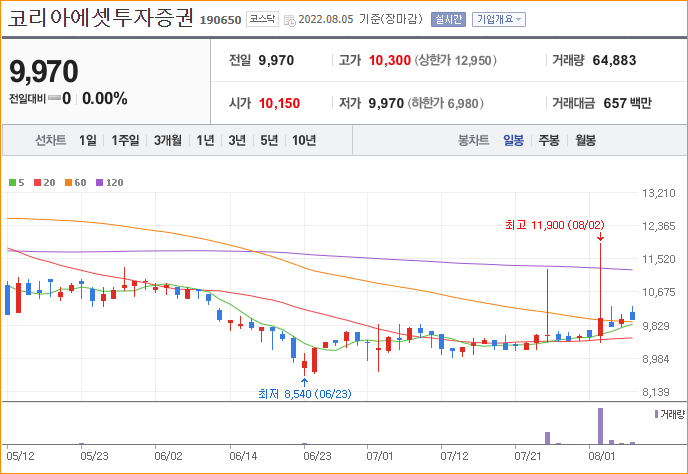Click the 12,365 price axis label
This screenshot has height=474, width=688.
point(659,226)
